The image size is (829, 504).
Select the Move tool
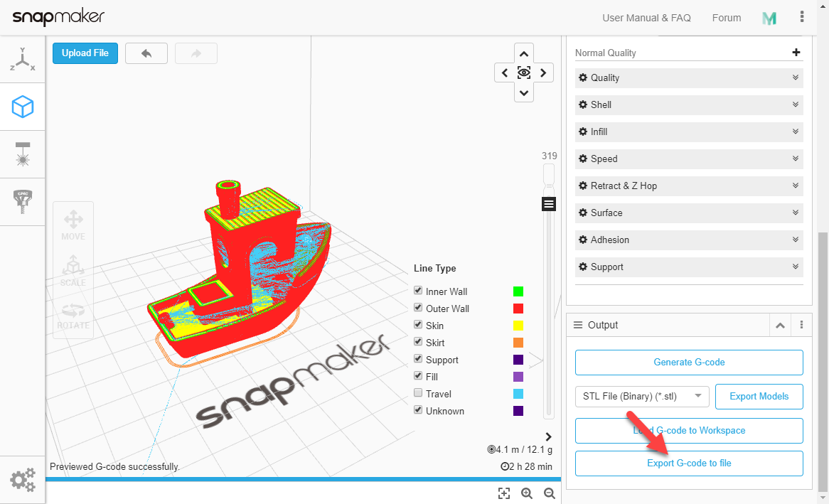pos(73,225)
